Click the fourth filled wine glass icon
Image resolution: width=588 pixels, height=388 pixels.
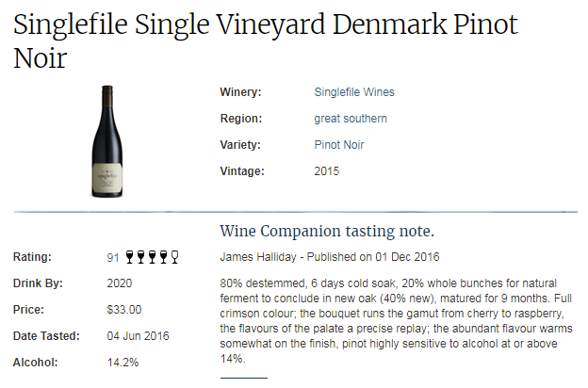(x=163, y=257)
